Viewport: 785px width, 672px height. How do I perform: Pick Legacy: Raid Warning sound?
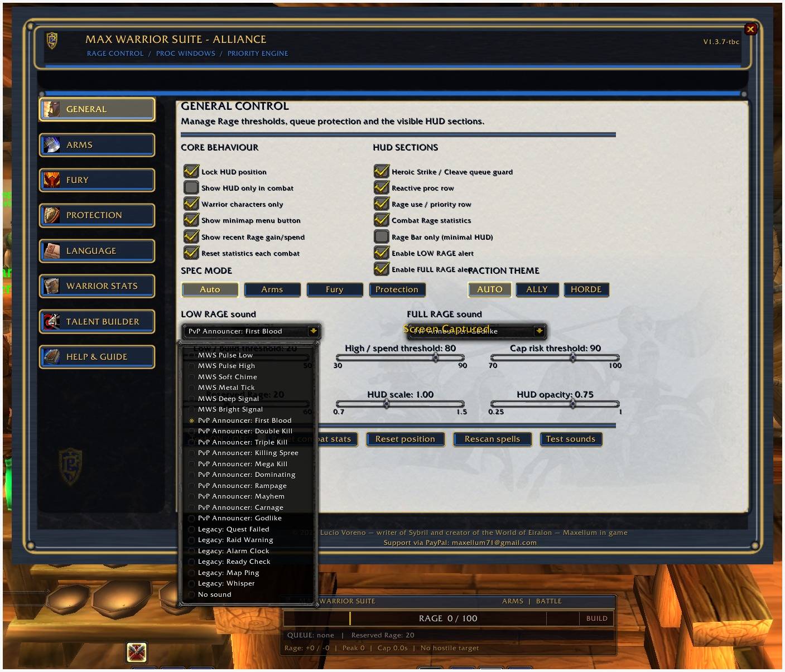tap(249, 540)
